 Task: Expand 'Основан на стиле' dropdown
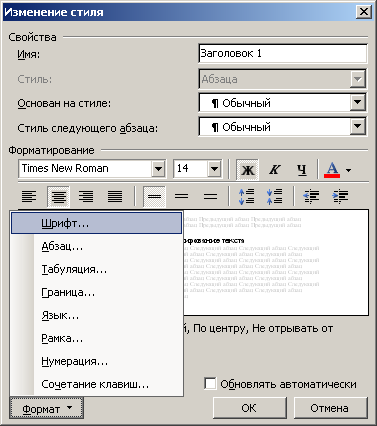357,103
